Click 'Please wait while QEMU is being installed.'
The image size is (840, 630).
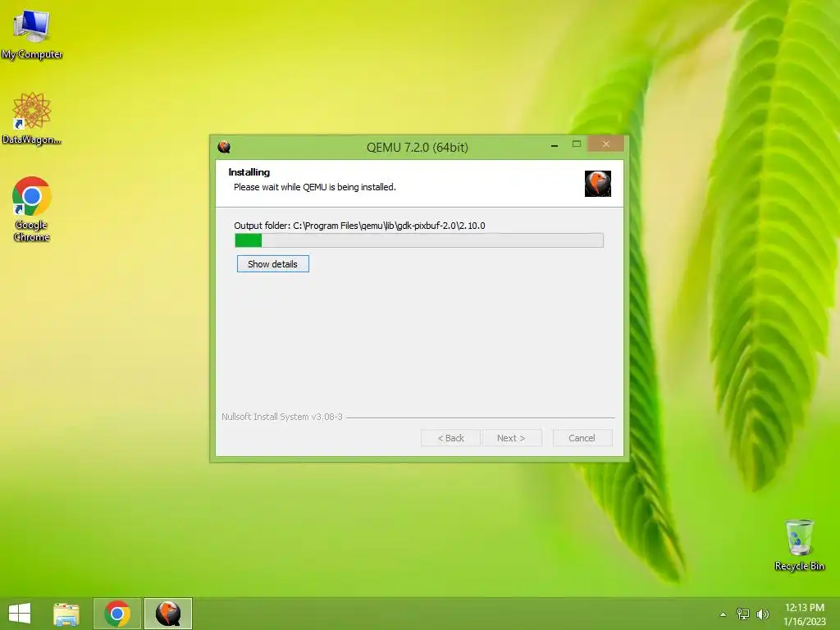click(314, 187)
